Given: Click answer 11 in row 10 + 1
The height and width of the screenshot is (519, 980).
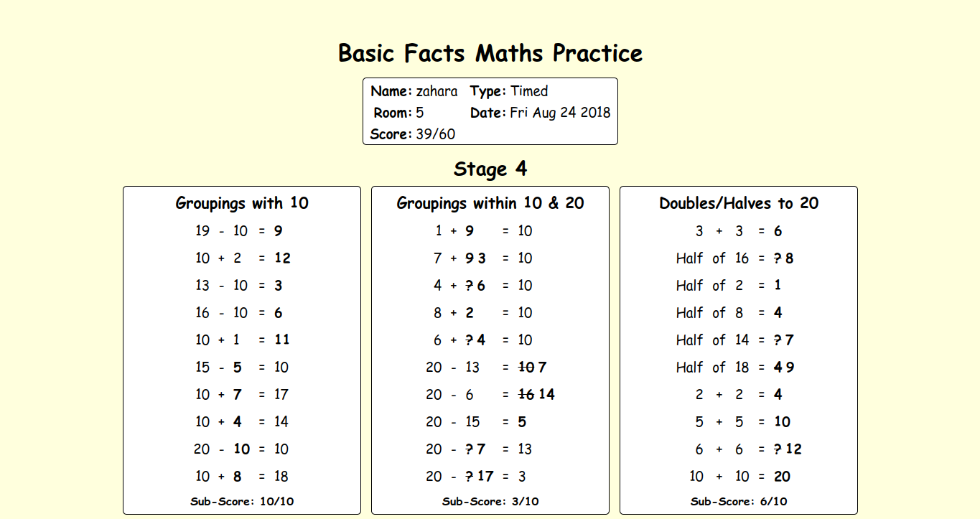Looking at the screenshot, I should tap(282, 340).
